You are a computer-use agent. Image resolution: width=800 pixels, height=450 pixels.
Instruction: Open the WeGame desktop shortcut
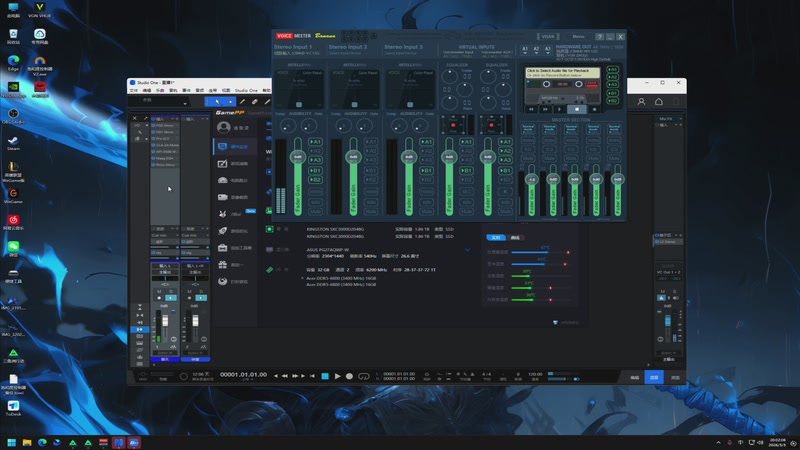(13, 196)
